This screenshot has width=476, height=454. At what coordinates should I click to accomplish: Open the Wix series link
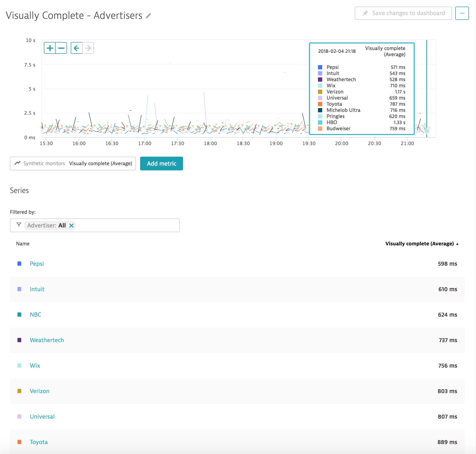point(35,366)
